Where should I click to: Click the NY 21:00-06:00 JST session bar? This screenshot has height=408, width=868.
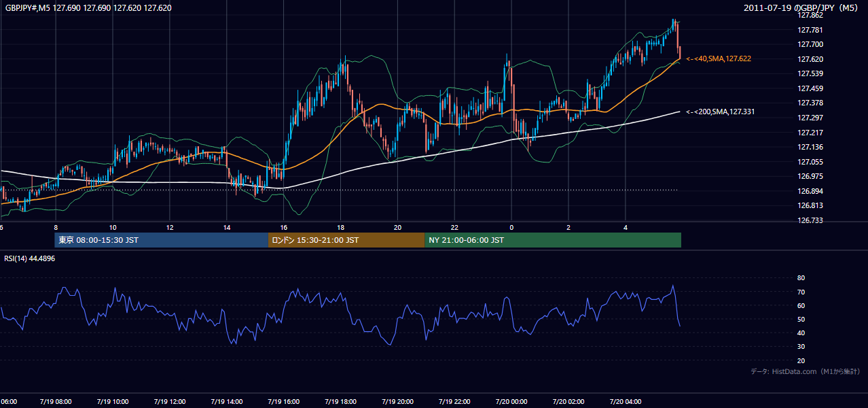[x=553, y=240]
